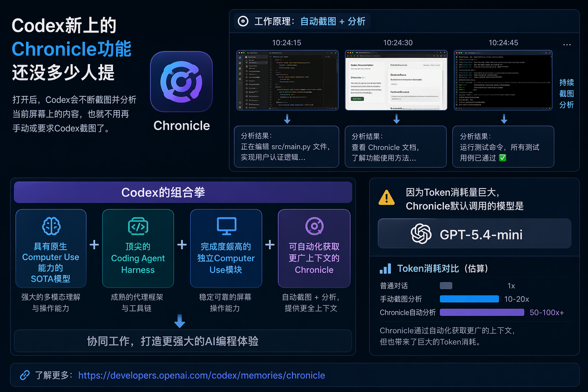The width and height of the screenshot is (588, 392).
Task: Click the Chronicle自动分析 row label
Action: 408,312
